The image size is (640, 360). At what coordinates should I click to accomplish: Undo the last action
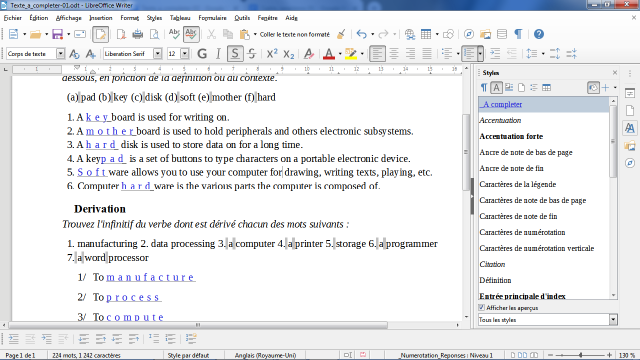pos(361,34)
